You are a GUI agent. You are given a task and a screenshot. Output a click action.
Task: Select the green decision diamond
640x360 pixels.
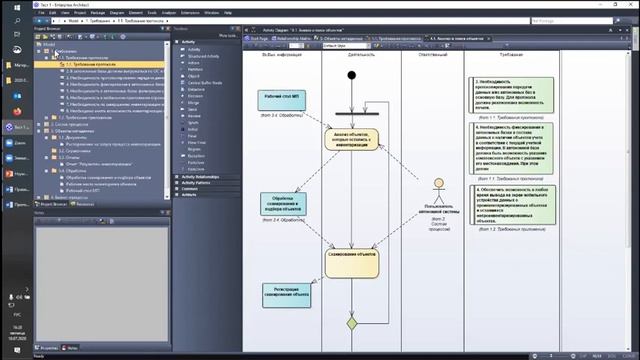[x=352, y=324]
